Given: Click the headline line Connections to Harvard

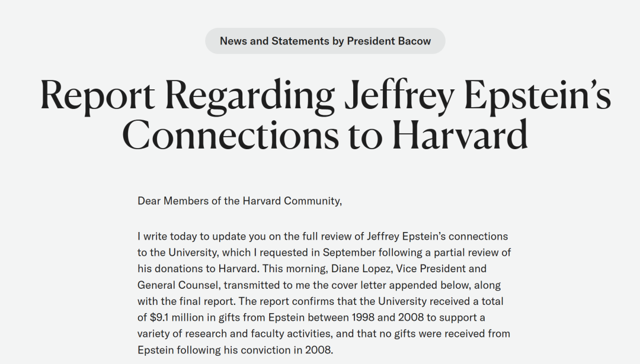Looking at the screenshot, I should click(325, 134).
